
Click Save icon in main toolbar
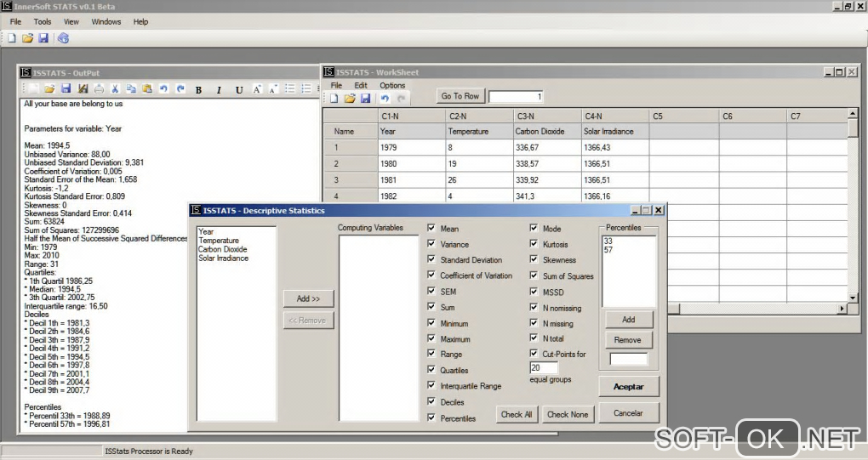pyautogui.click(x=43, y=38)
